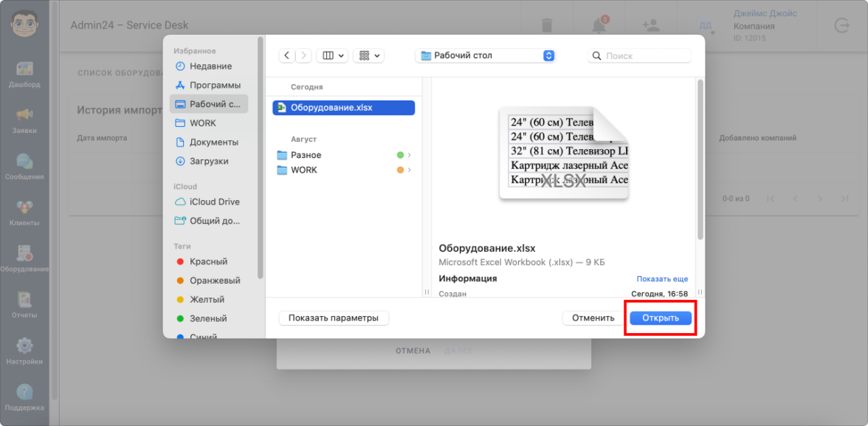Go back in the file dialog

(x=286, y=55)
